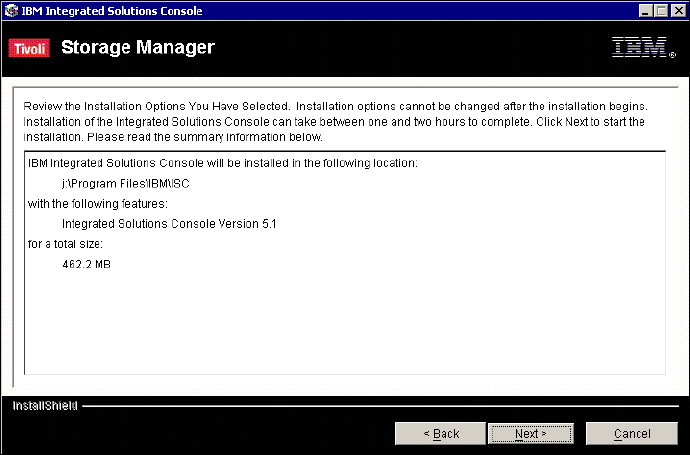
Task: Maximize the Integrated Solutions Console window
Action: [661, 11]
